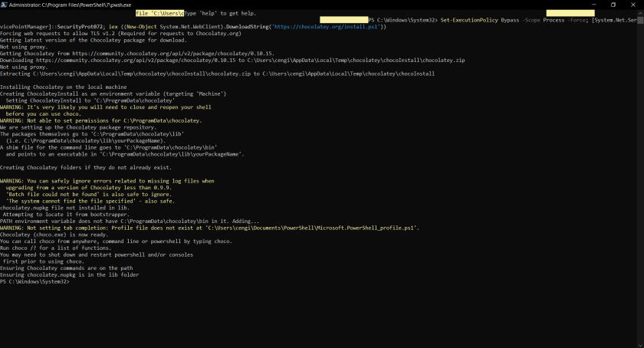The height and width of the screenshot is (348, 644).
Task: Close the Administrator pwsh.exe window
Action: (634, 5)
